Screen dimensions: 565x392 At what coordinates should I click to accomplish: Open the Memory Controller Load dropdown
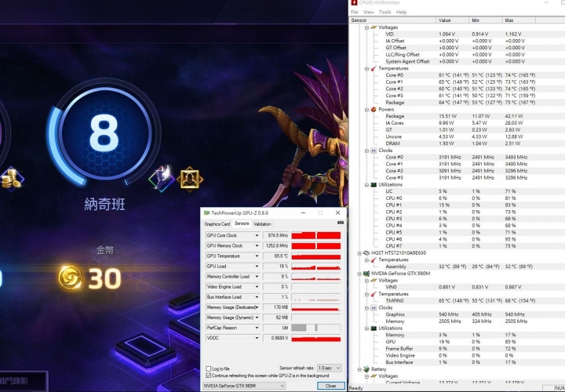pos(257,277)
